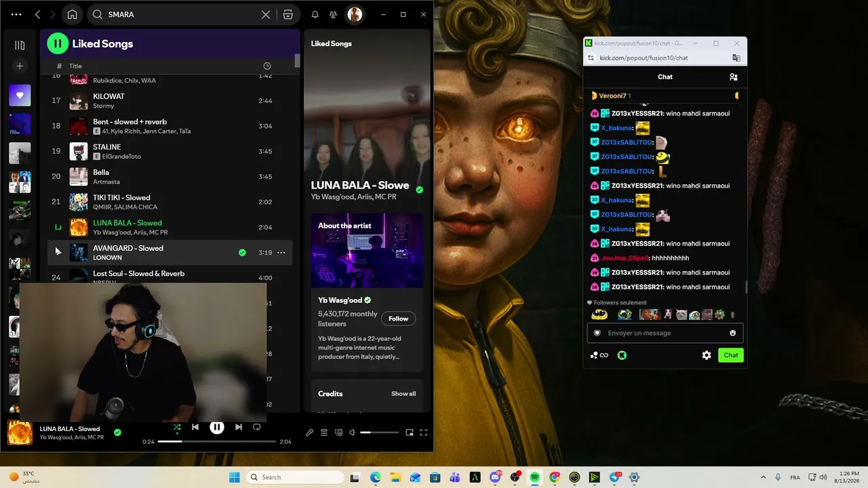Viewport: 868px width, 488px height.
Task: Open translate icon in Kick popout address bar
Action: tap(736, 58)
